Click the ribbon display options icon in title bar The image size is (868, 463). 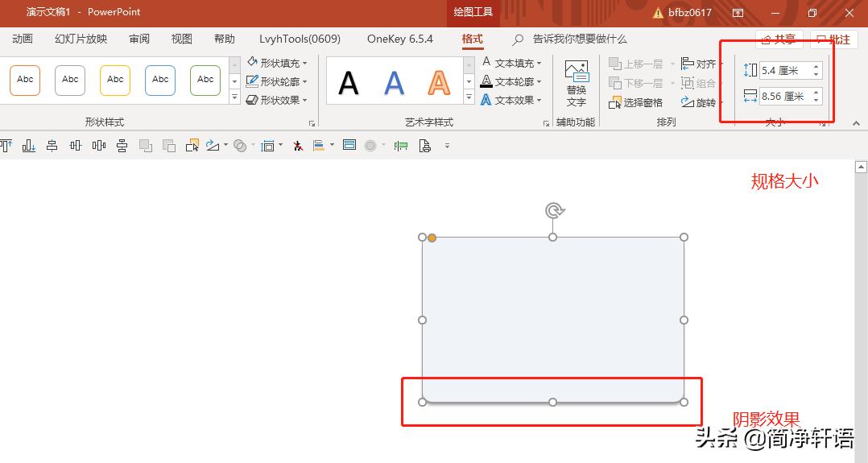[x=738, y=13]
